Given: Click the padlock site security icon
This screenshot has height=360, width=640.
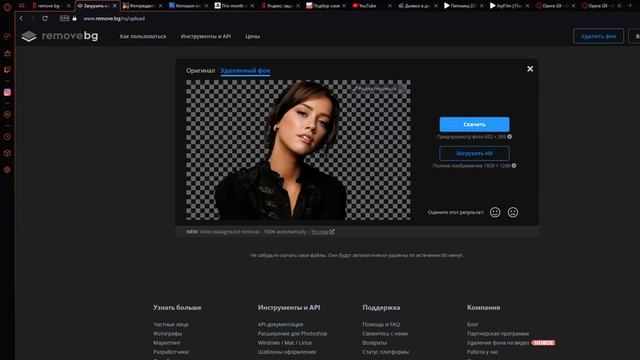Looking at the screenshot, I should pos(74,18).
